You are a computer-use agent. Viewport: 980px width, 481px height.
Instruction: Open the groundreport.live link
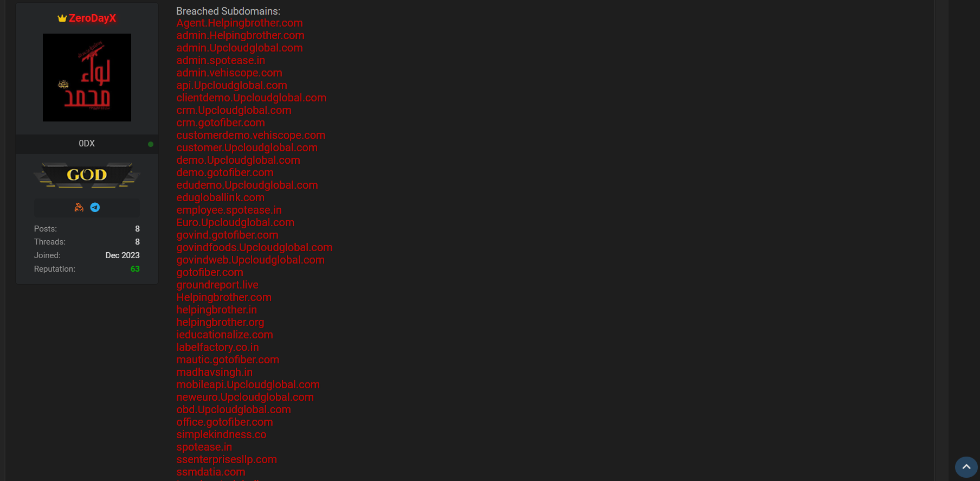[217, 285]
